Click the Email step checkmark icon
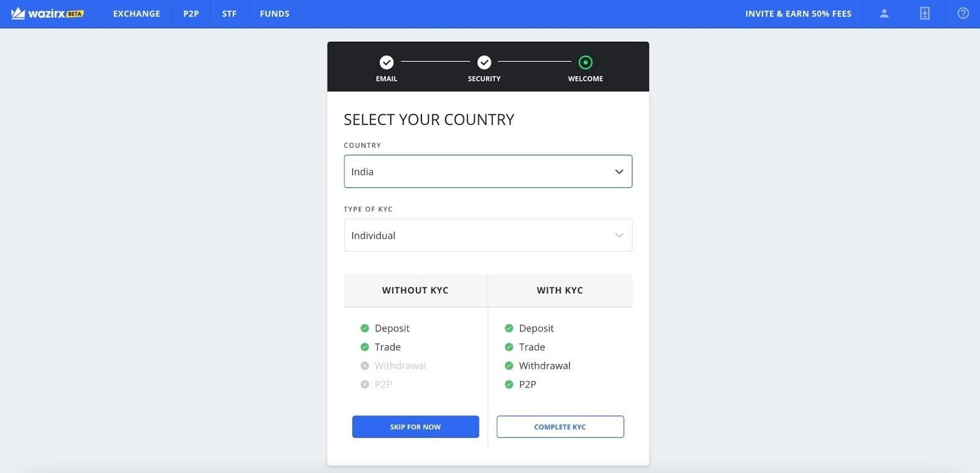This screenshot has height=473, width=980. 386,62
